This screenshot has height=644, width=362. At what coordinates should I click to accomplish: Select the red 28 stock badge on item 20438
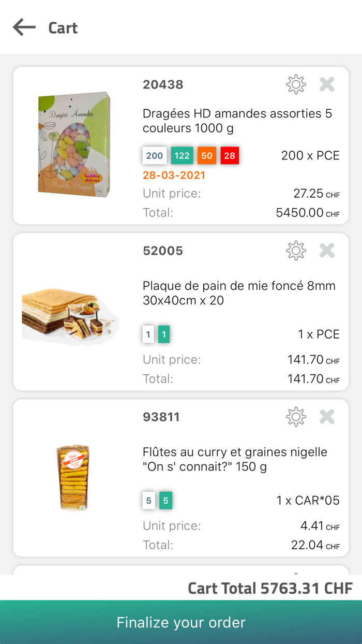[x=230, y=155]
